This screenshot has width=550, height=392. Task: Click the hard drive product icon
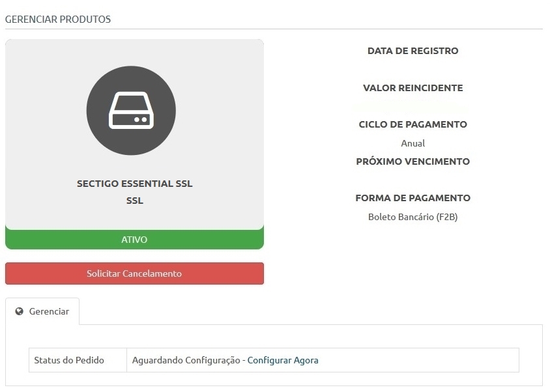[131, 111]
